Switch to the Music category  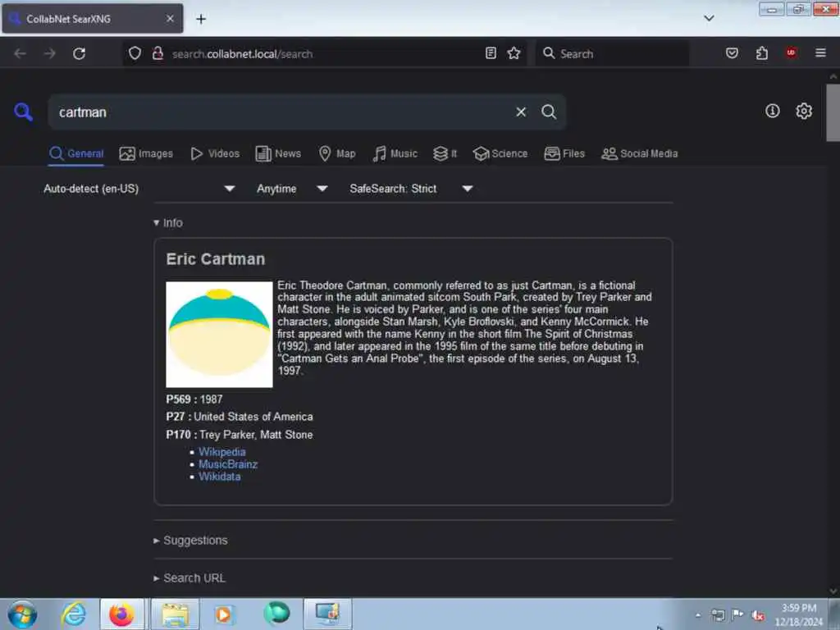tap(395, 153)
